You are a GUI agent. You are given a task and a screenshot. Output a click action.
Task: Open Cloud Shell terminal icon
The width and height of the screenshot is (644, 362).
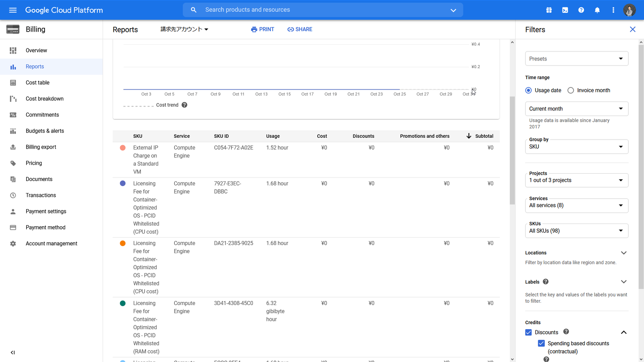[565, 10]
